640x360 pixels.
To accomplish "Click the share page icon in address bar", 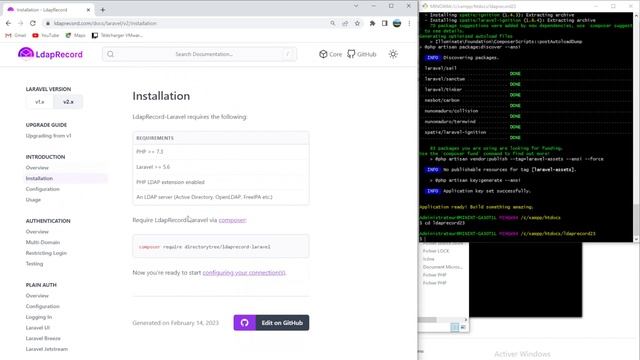I will click(345, 23).
